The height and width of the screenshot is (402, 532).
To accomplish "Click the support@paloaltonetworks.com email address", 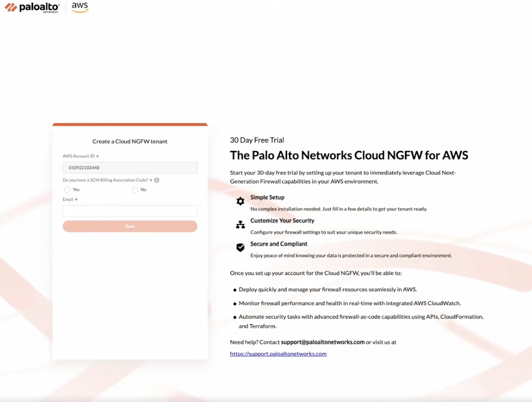I will (x=323, y=342).
